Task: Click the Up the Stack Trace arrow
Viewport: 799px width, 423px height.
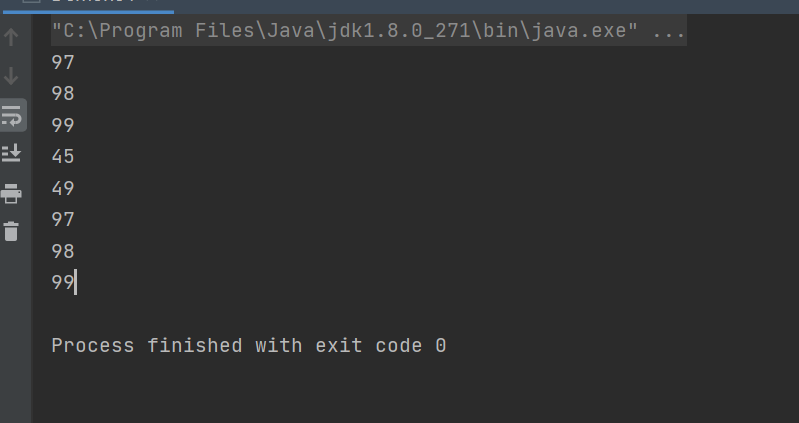Action: [x=11, y=37]
